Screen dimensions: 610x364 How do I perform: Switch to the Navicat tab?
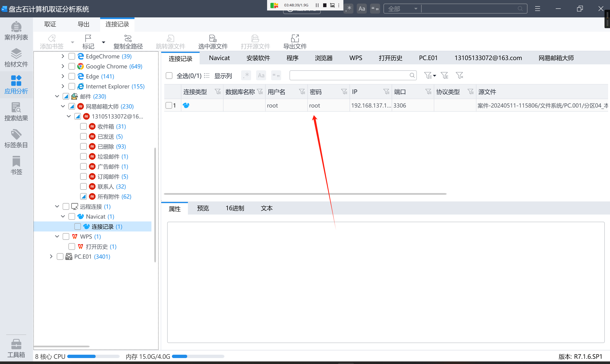point(219,58)
